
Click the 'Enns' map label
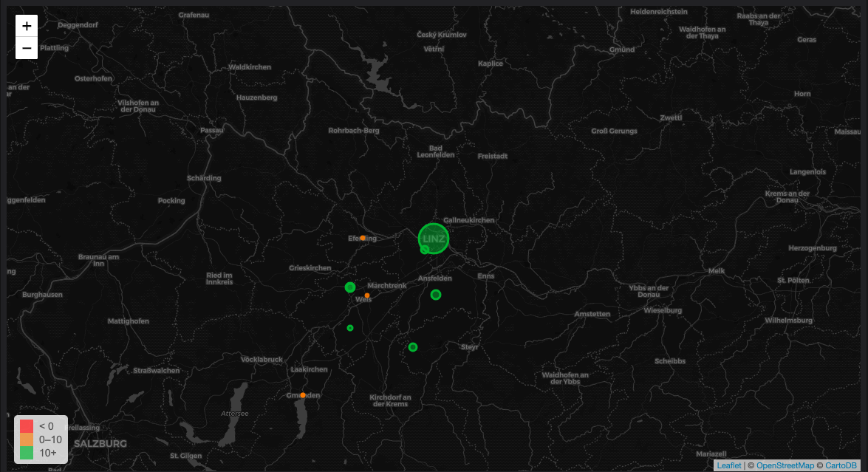(x=486, y=276)
